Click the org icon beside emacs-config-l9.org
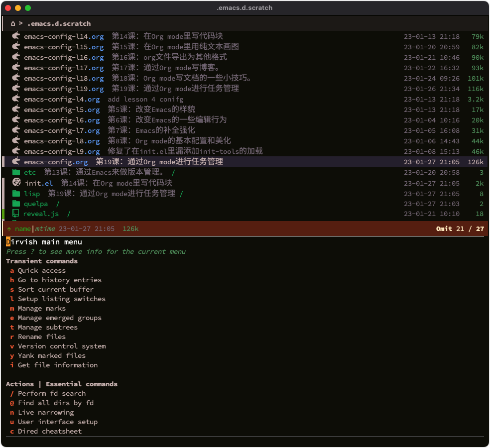Viewport: 490px width, 448px height. tap(15, 151)
